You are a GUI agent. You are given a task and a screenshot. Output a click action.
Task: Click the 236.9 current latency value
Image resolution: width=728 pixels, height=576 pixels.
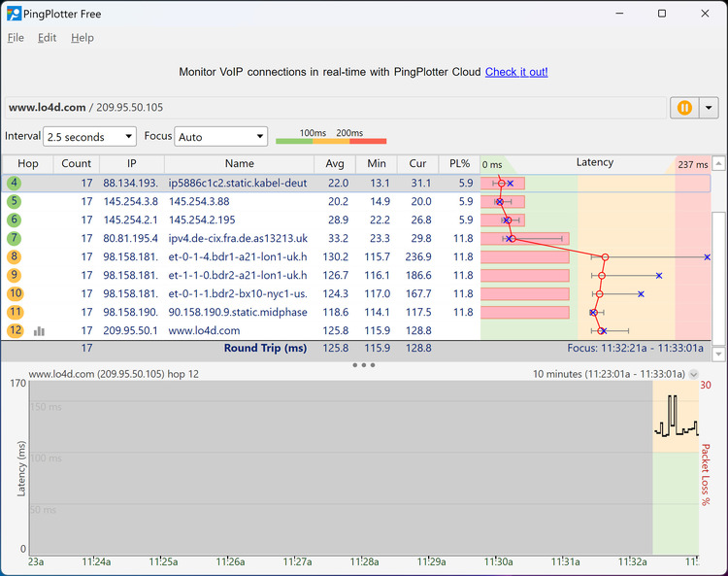[418, 256]
